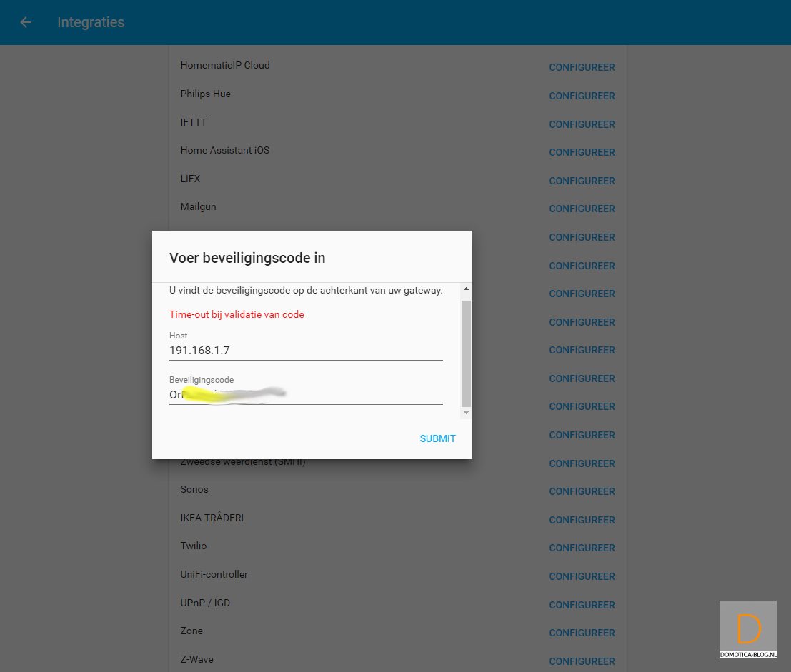Click the IFTTT integration name
The image size is (791, 672).
[x=194, y=122]
